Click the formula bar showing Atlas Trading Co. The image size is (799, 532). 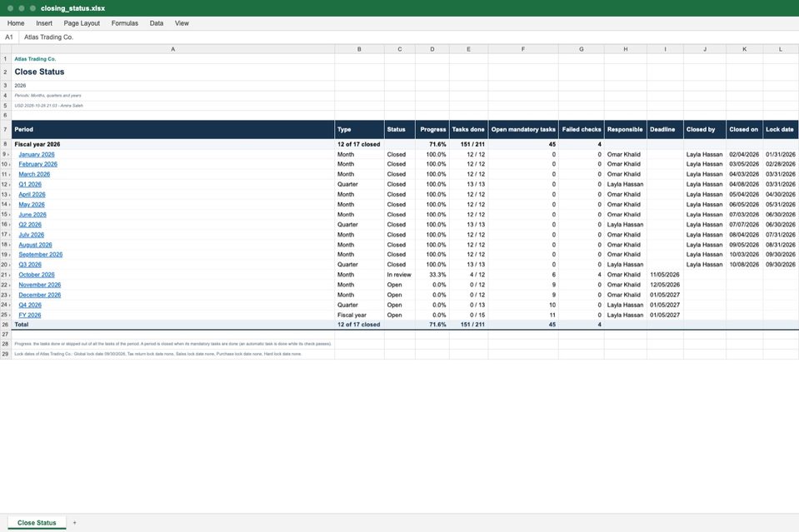[407, 37]
